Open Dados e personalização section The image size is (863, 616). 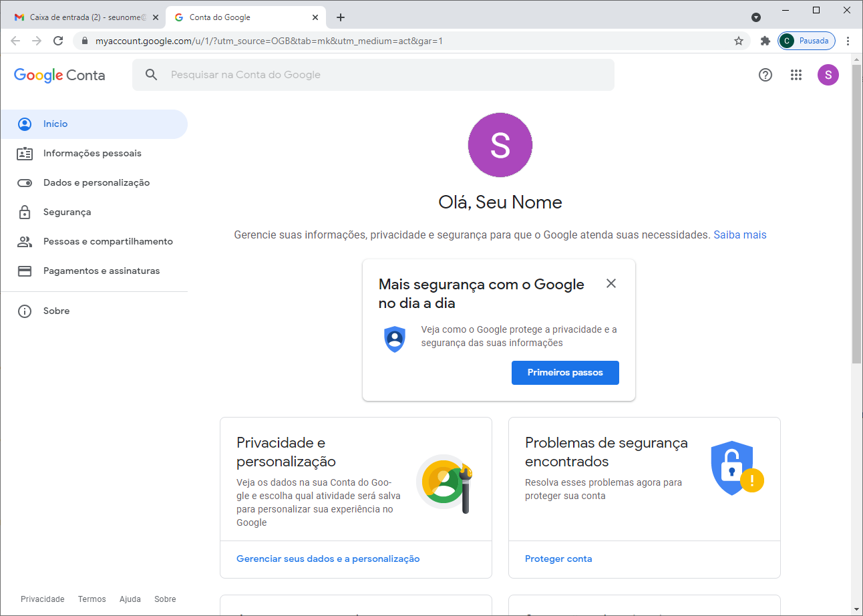tap(94, 183)
